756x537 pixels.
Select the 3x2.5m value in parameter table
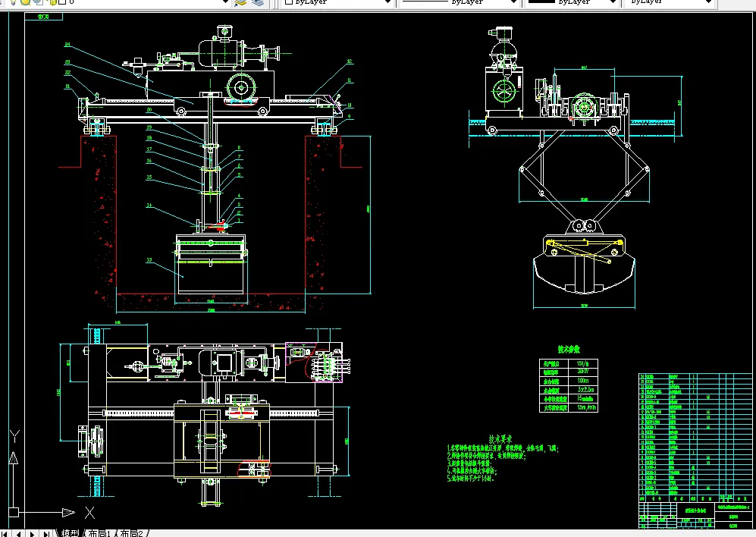coord(585,389)
